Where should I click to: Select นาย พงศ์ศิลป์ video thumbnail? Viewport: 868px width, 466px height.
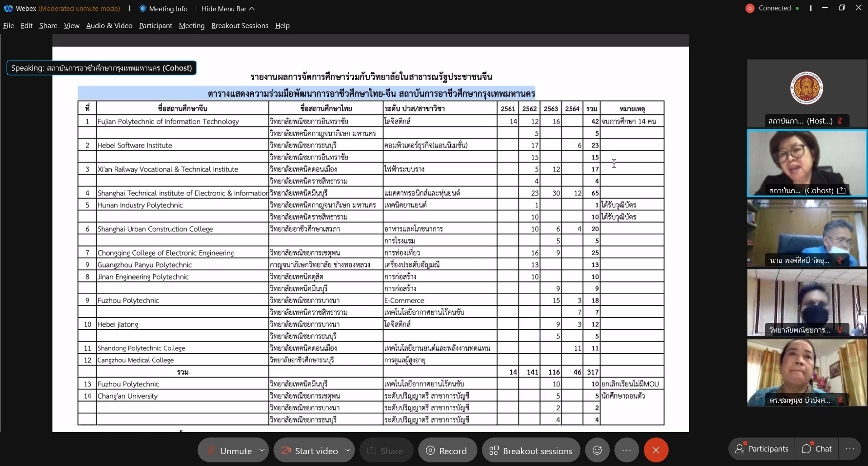807,233
